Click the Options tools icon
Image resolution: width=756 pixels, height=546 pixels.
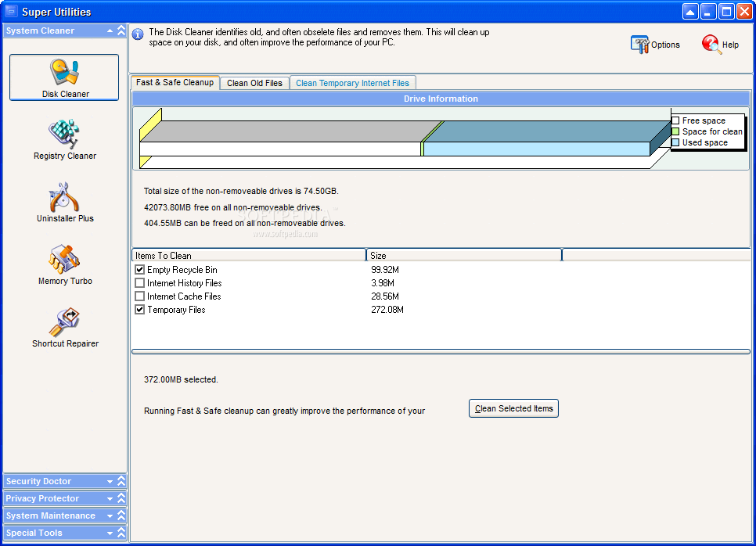(640, 45)
